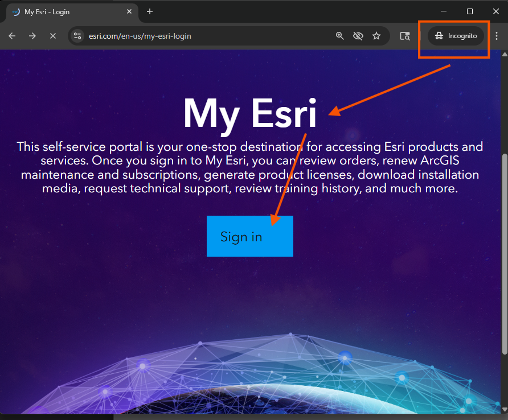Image resolution: width=508 pixels, height=420 pixels.
Task: Close the My Esri - Login tab
Action: 130,11
